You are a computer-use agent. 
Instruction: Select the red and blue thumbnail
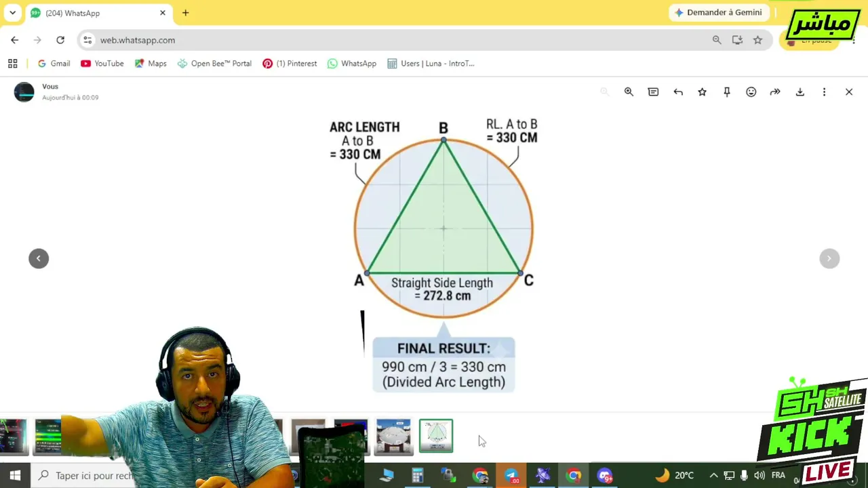pos(351,436)
